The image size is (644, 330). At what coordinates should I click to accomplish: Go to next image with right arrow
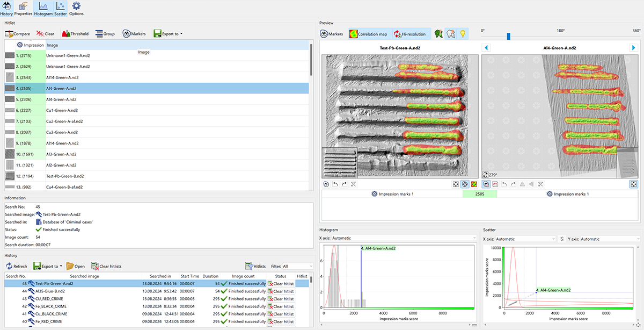(x=633, y=48)
